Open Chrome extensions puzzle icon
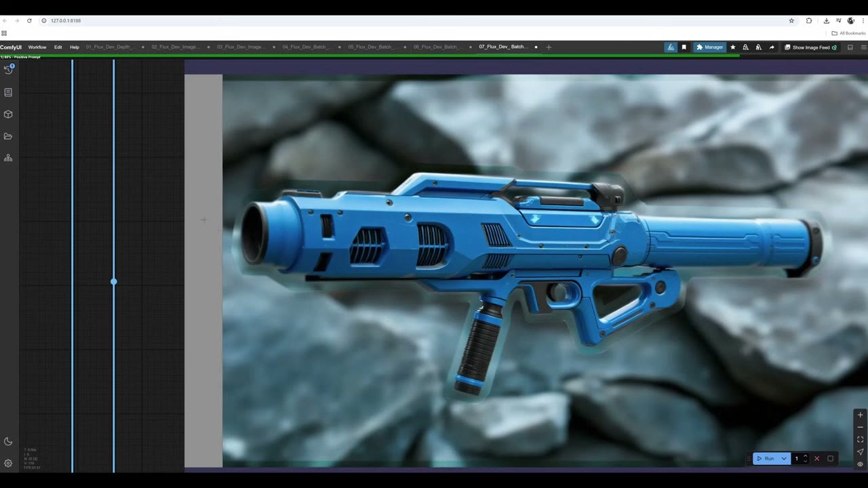Viewport: 868px width, 488px height. [809, 21]
